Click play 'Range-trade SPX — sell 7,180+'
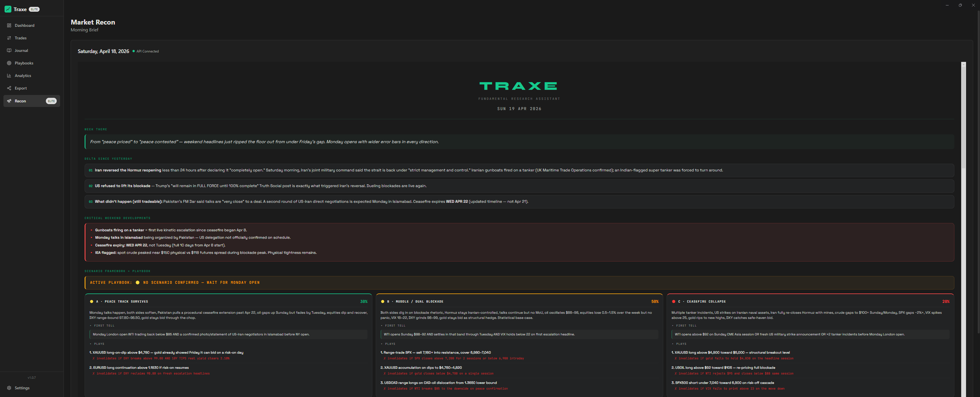This screenshot has height=397, width=980. 436,353
